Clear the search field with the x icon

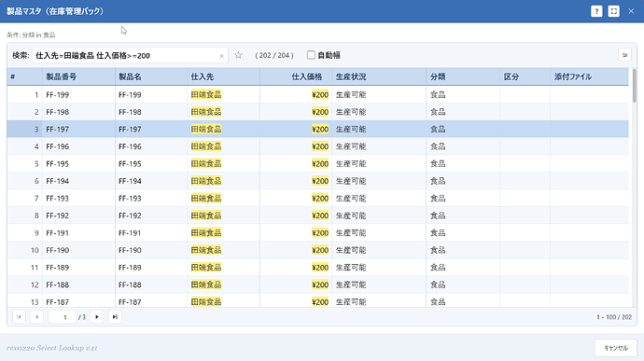click(222, 56)
